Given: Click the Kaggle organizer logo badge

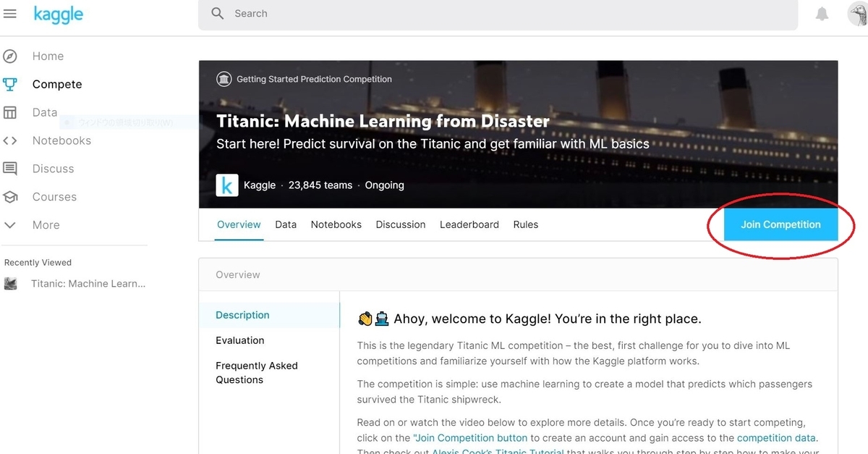Looking at the screenshot, I should [227, 185].
